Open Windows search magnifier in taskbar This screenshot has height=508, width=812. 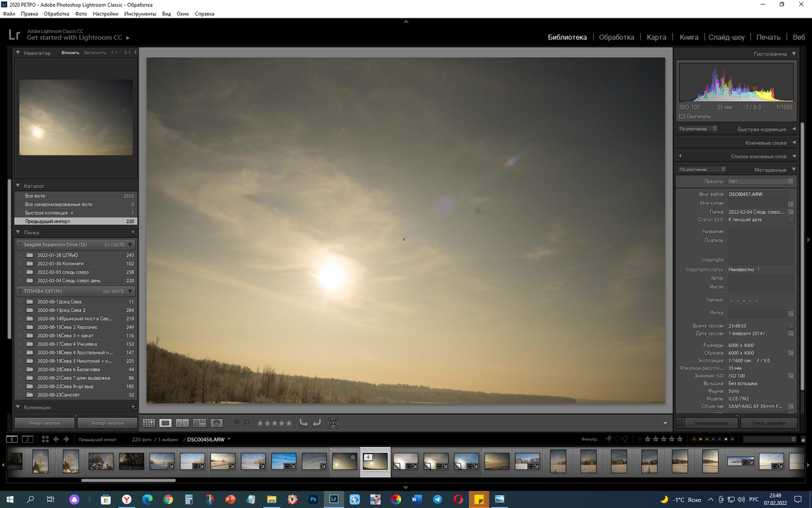[x=30, y=500]
